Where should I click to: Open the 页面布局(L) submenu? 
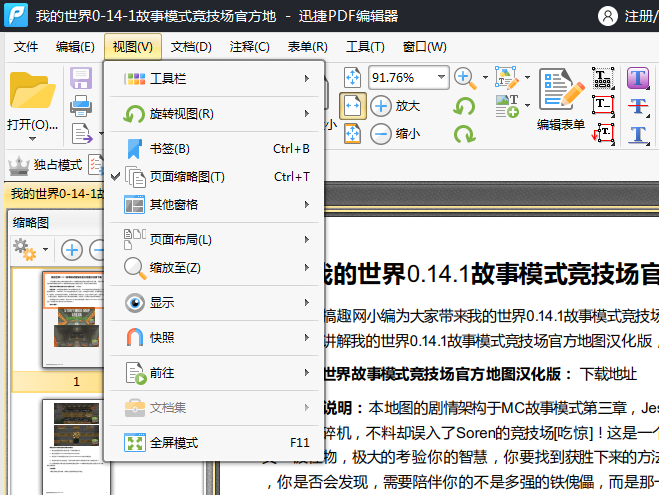[x=214, y=240]
